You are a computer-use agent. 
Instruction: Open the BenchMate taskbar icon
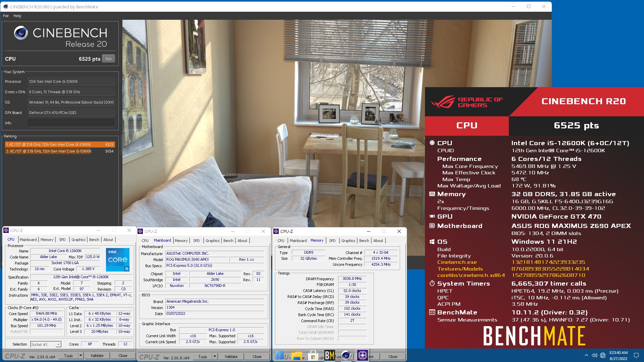330,355
